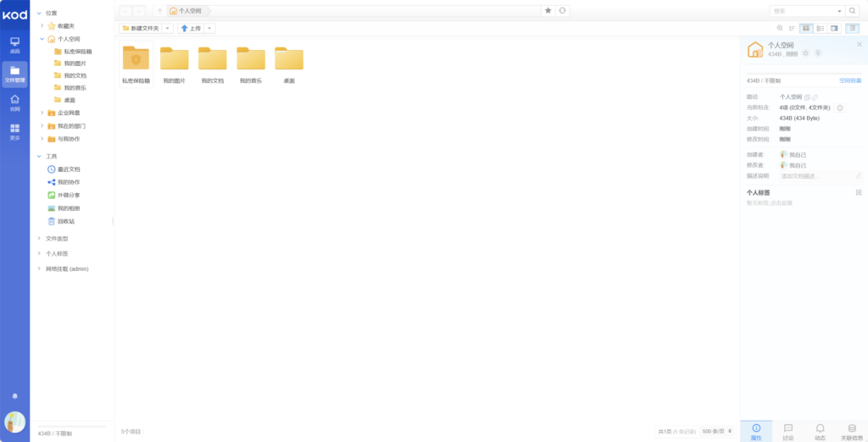This screenshot has height=442, width=868.
Task: Switch to list view mode
Action: click(820, 28)
